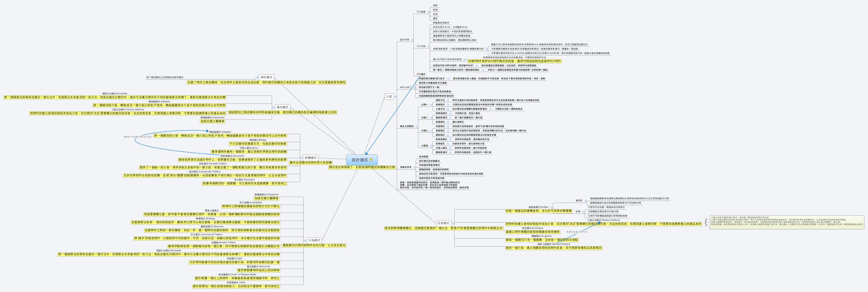The width and height of the screenshot is (868, 292).
Task: Click the minus icon on the 表像模式 node
Action: pyautogui.click(x=448, y=122)
